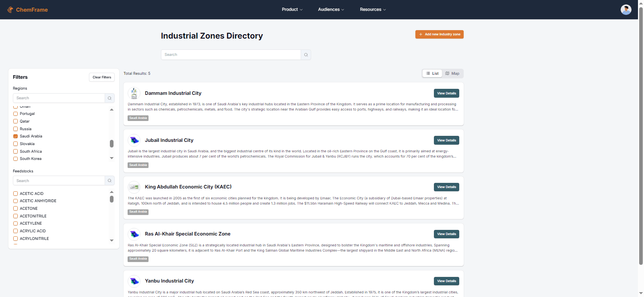
Task: Expand the Product menu dropdown
Action: (x=292, y=10)
